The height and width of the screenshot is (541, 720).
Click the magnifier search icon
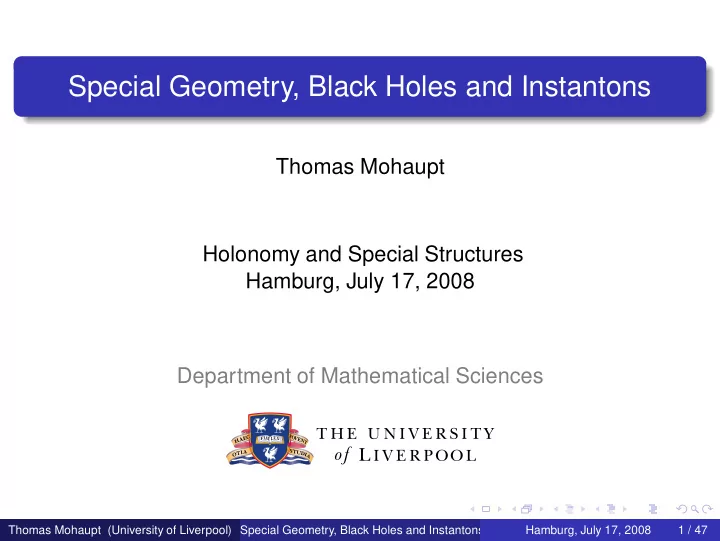(x=695, y=509)
